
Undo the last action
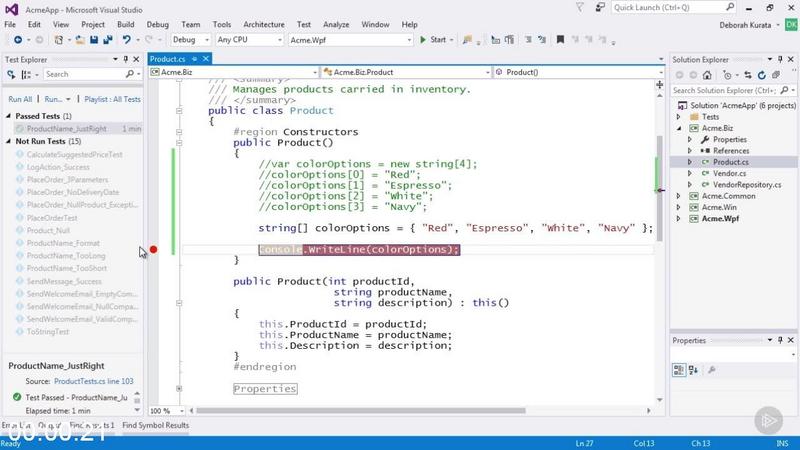(x=126, y=40)
